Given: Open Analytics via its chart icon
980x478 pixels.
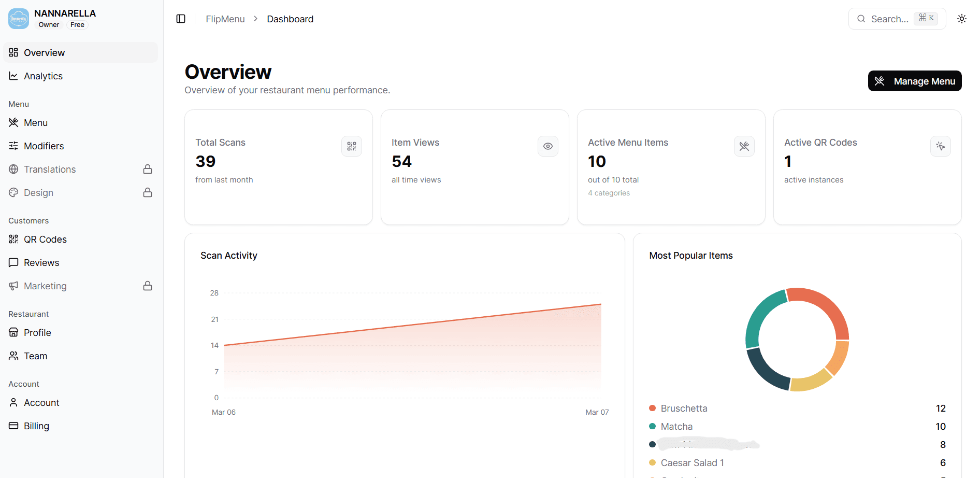Looking at the screenshot, I should point(13,76).
